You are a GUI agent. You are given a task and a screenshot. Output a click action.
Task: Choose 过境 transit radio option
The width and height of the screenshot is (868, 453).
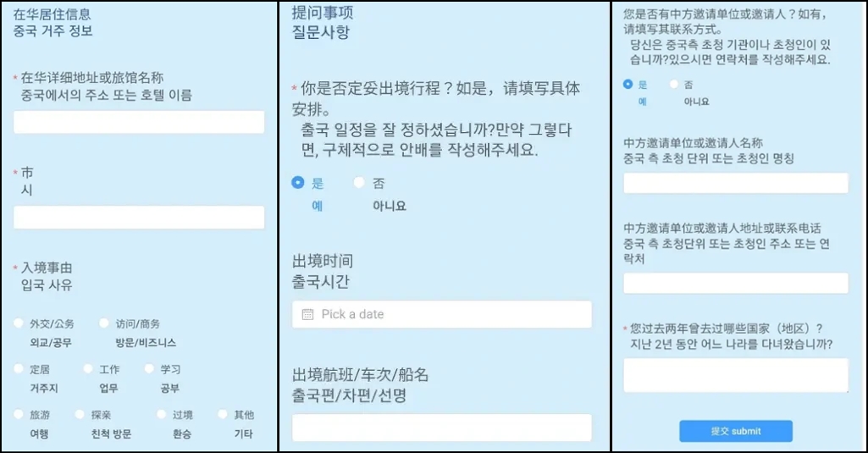point(161,414)
